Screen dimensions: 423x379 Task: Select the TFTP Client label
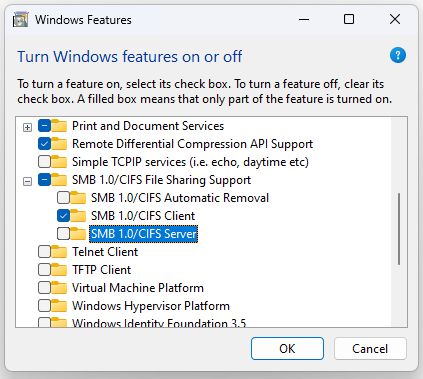tap(102, 270)
